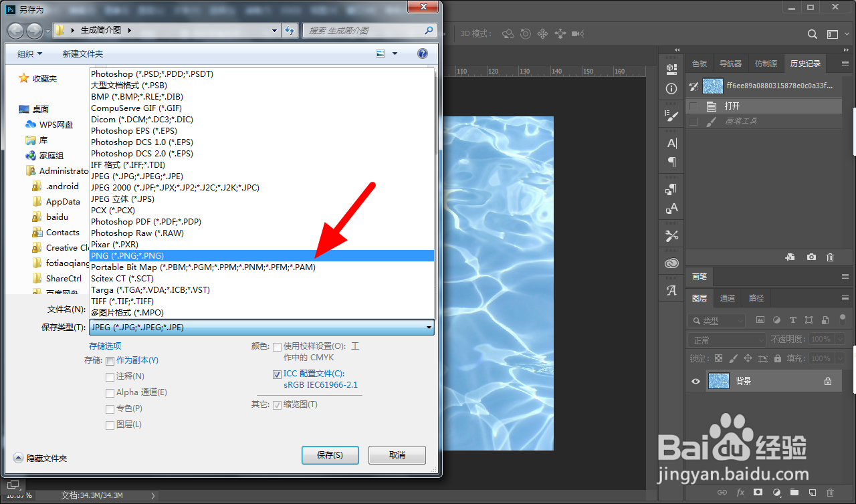Toggle Thumbnail (缩览图) checkbox
This screenshot has height=504, width=856.
coord(277,405)
